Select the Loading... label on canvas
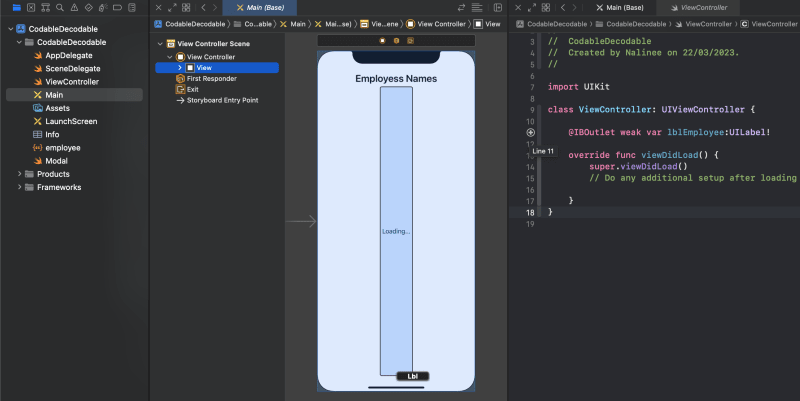This screenshot has width=800, height=401. (x=396, y=231)
